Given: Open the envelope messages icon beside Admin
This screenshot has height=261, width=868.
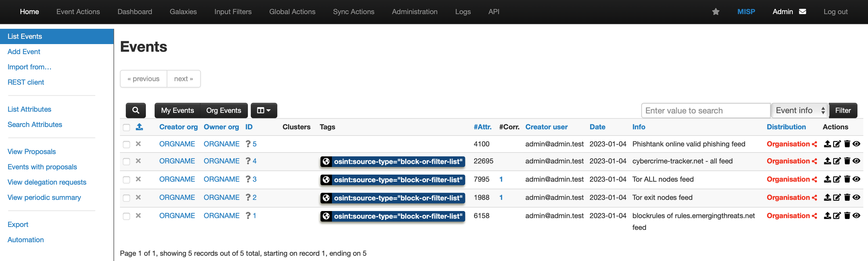Looking at the screenshot, I should coord(802,12).
